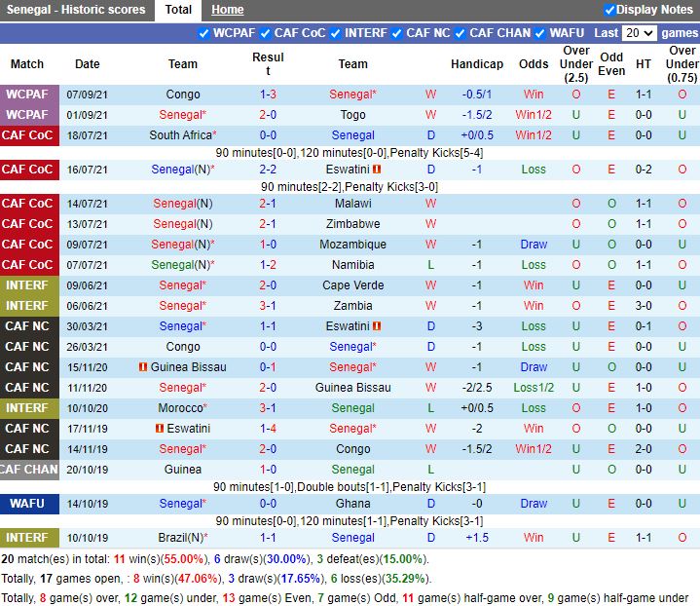Screen dimensions: 700x606
Task: Open Brazil(N) team link in 10/10/19 row
Action: (181, 538)
